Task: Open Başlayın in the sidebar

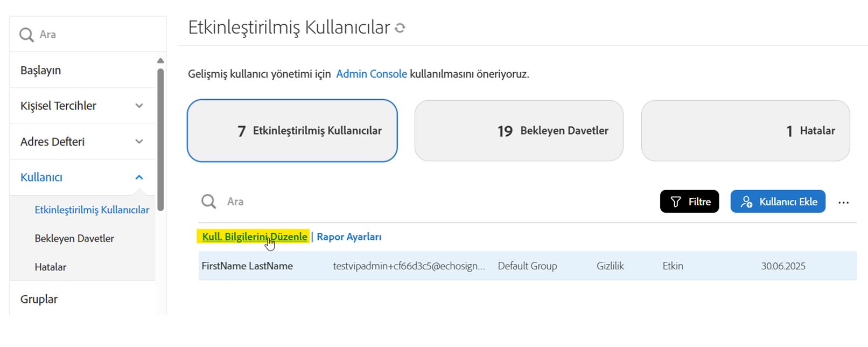Action: pyautogui.click(x=41, y=71)
